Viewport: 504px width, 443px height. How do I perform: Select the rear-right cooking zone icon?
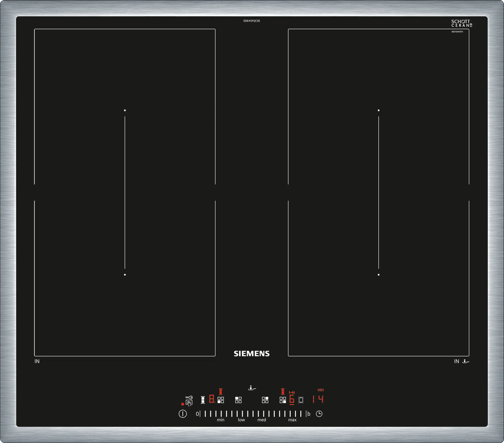[x=265, y=400]
